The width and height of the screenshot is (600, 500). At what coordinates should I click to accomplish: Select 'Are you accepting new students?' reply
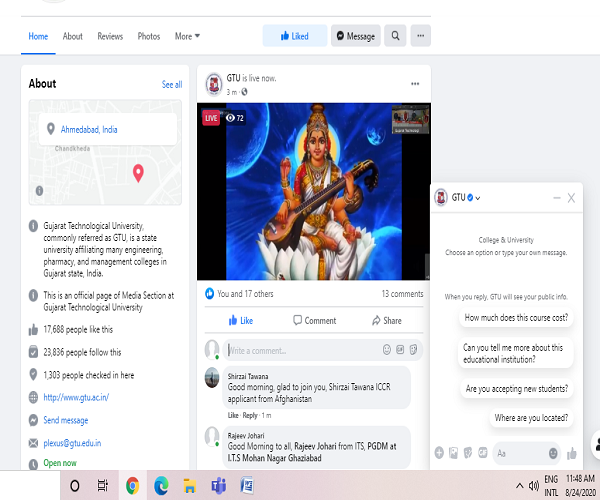tap(517, 389)
